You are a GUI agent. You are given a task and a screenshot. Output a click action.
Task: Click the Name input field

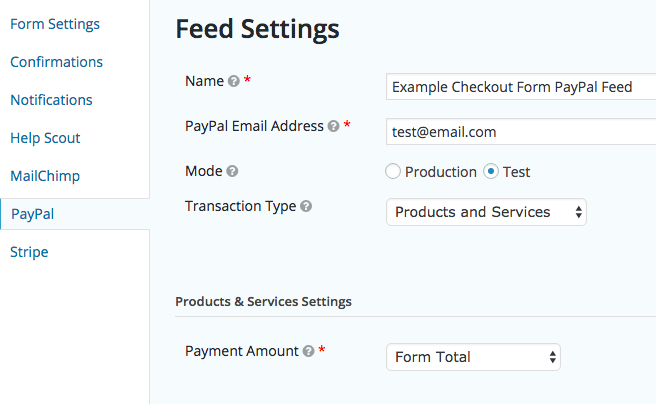point(521,87)
